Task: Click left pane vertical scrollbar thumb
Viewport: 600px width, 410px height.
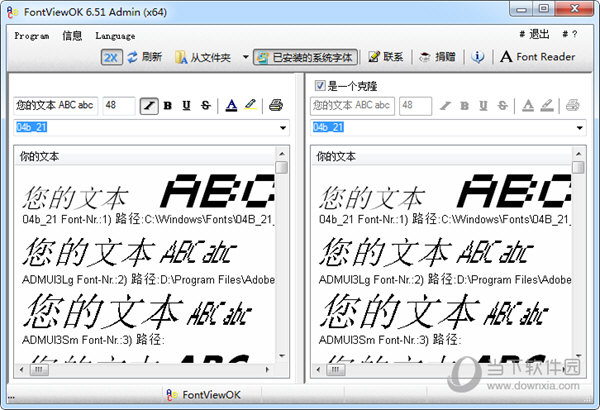Action: [282, 167]
